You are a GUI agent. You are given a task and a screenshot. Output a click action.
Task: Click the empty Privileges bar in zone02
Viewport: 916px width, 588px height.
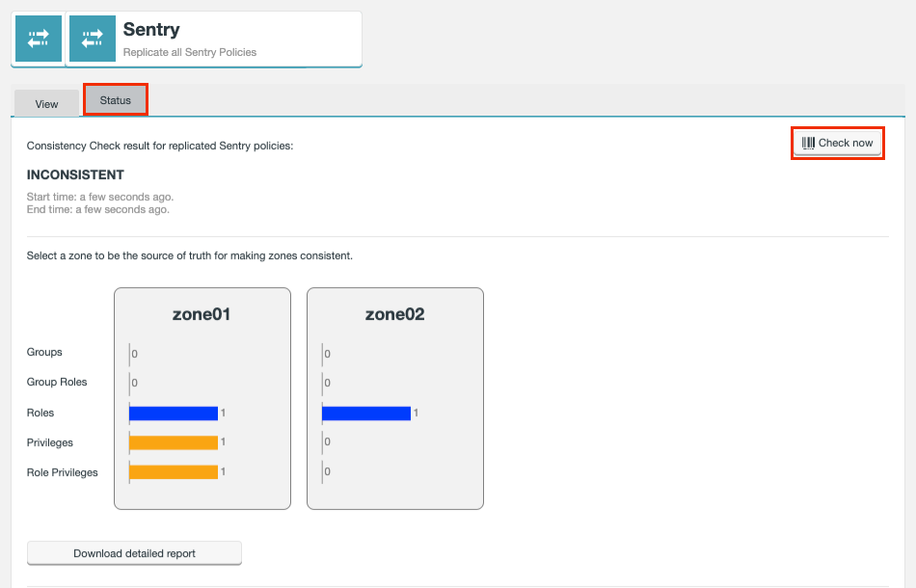[324, 441]
